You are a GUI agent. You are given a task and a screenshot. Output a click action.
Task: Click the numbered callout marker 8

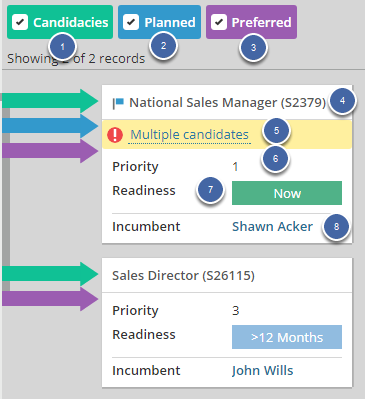[336, 227]
